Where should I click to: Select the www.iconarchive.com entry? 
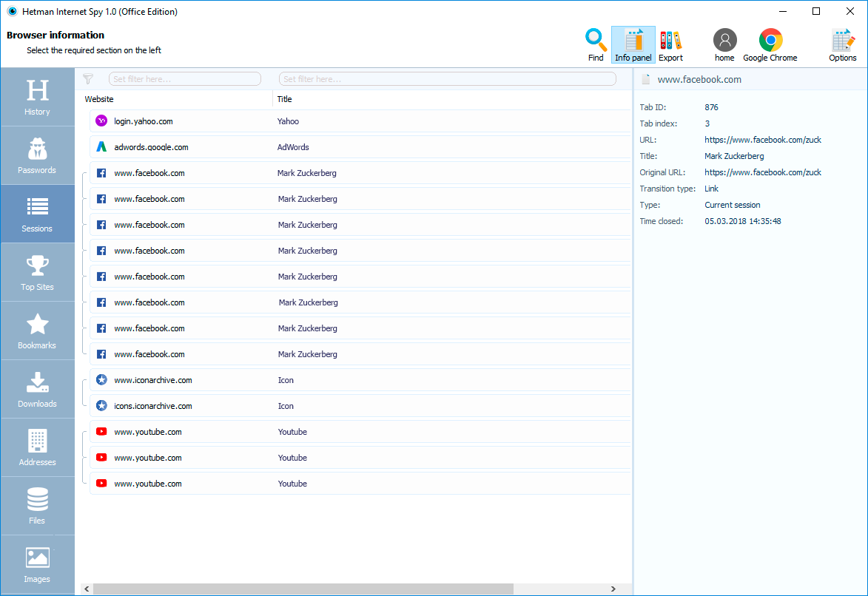click(x=152, y=380)
